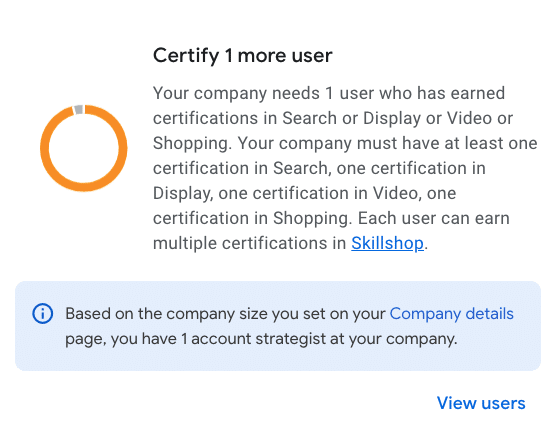Viewport: 557px width, 432px height.
Task: Click the 'Certify 1 more user' heading
Action: (243, 56)
